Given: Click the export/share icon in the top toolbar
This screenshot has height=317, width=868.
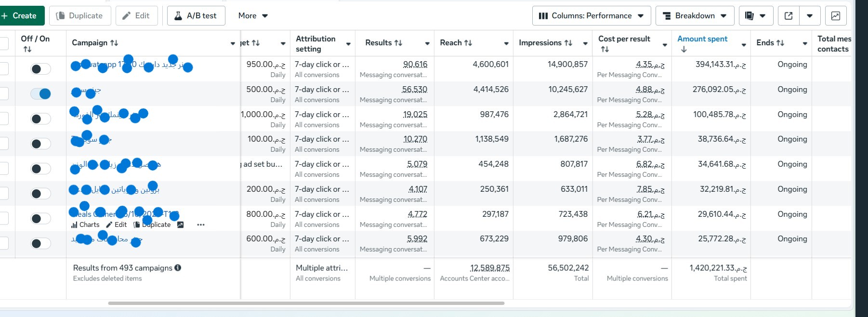Looking at the screenshot, I should [789, 16].
